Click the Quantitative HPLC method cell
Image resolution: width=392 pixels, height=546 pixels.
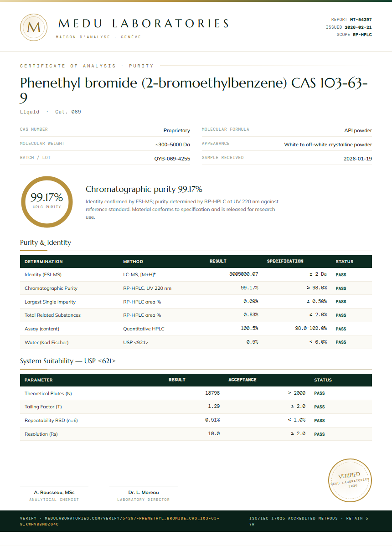[144, 329]
